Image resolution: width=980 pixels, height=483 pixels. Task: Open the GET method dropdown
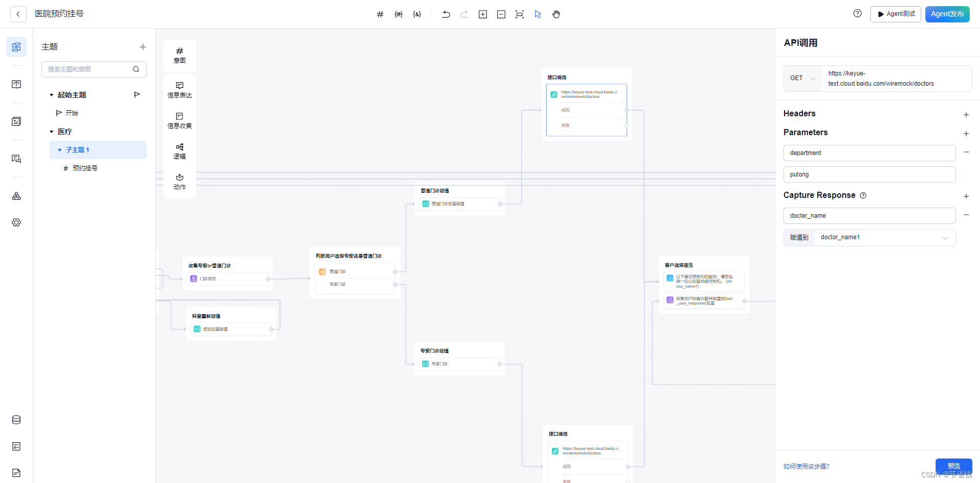pos(803,79)
